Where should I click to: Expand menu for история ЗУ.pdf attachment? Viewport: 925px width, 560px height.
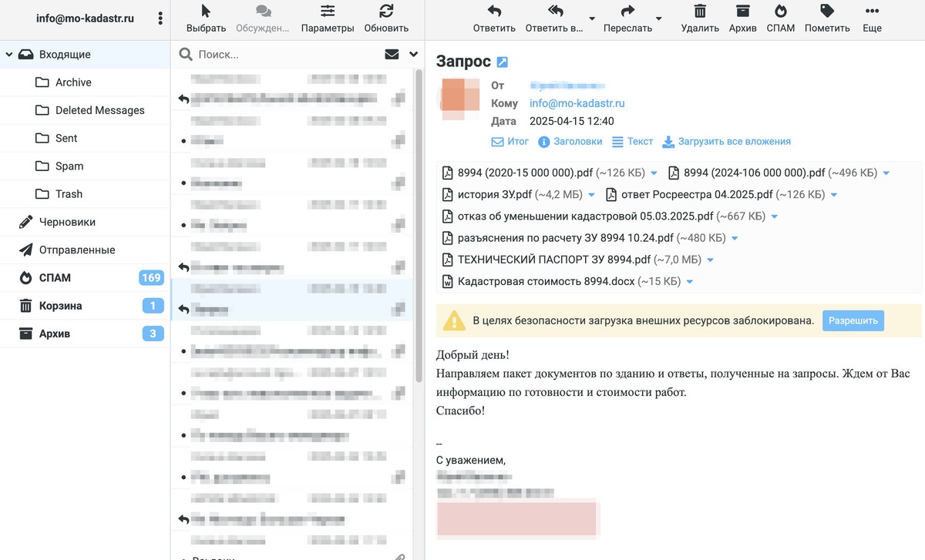592,195
